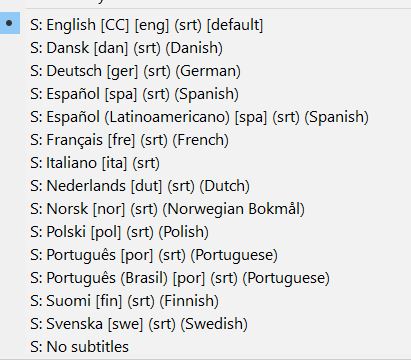Choose Dansk (Danish) subtitles

click(205, 48)
